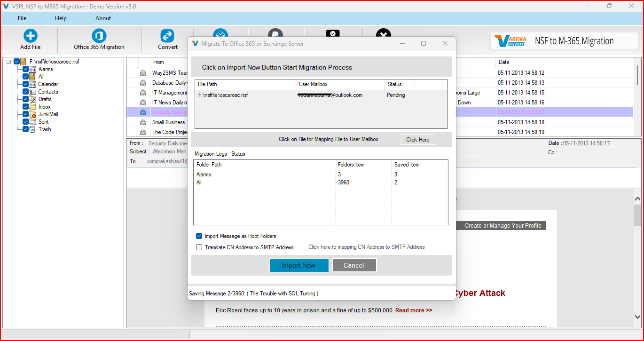Click the 3960 Folders Item cell
644x341 pixels.
pos(344,182)
